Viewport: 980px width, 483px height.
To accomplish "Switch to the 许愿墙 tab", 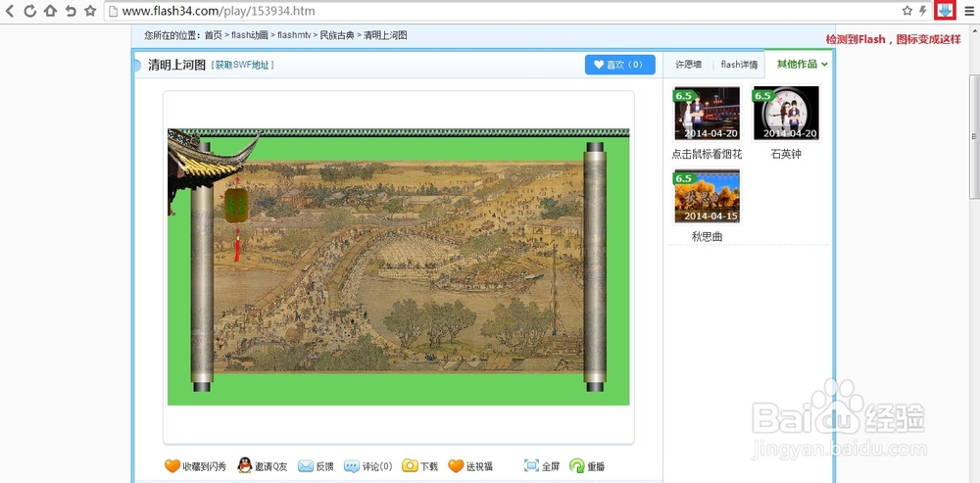I will pos(688,65).
